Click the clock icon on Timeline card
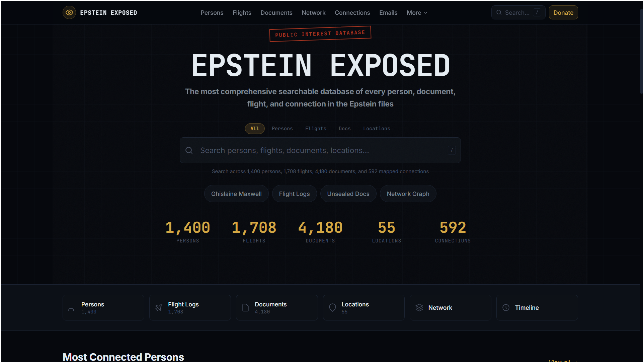 tap(506, 307)
